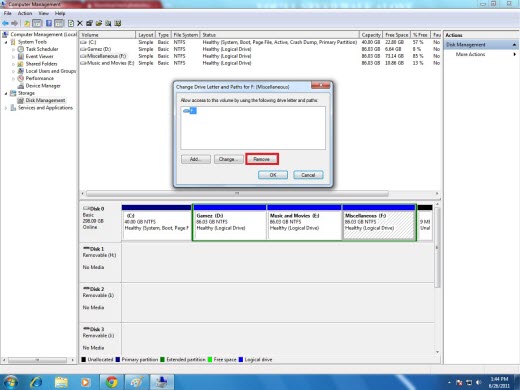The width and height of the screenshot is (520, 390).
Task: Select Task Scheduler icon in the tree
Action: [x=21, y=49]
